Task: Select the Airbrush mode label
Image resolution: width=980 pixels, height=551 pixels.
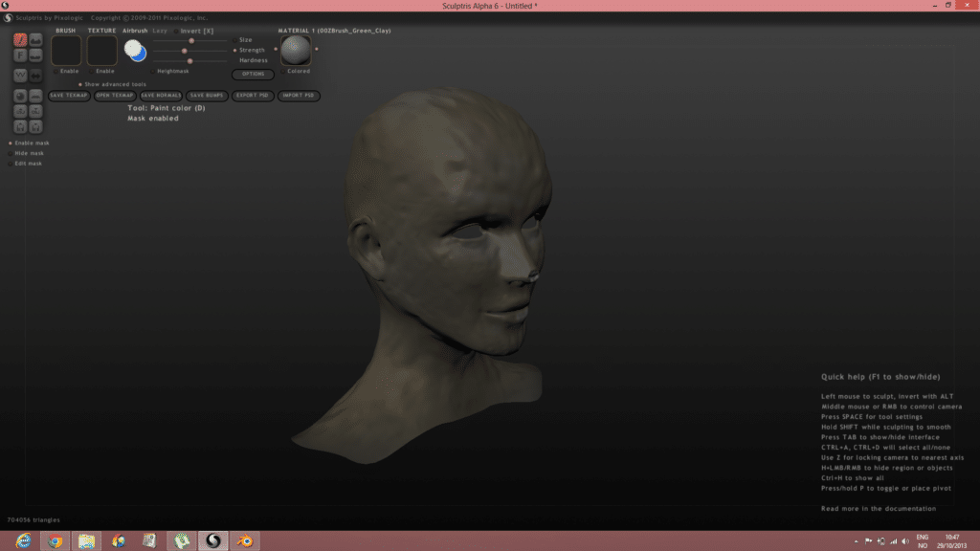Action: [x=135, y=31]
